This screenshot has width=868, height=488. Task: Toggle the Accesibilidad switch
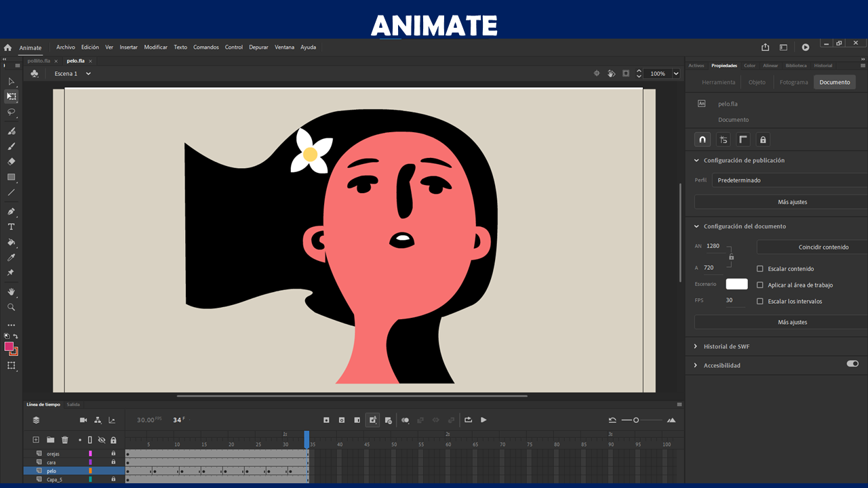click(x=852, y=364)
